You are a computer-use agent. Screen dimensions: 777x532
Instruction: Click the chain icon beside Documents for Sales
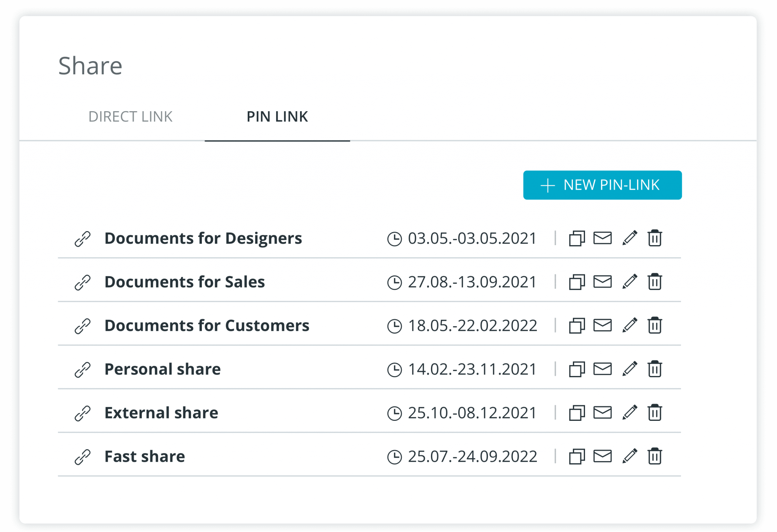coord(82,282)
